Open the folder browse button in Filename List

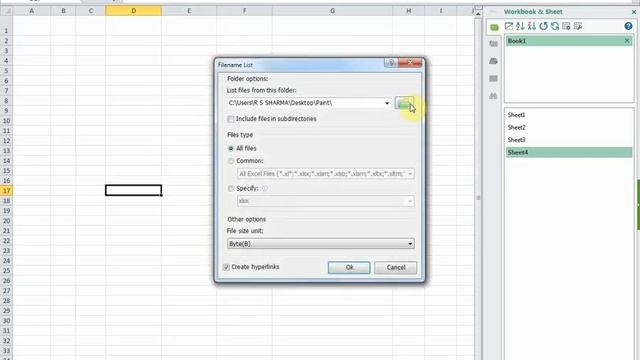pos(404,103)
